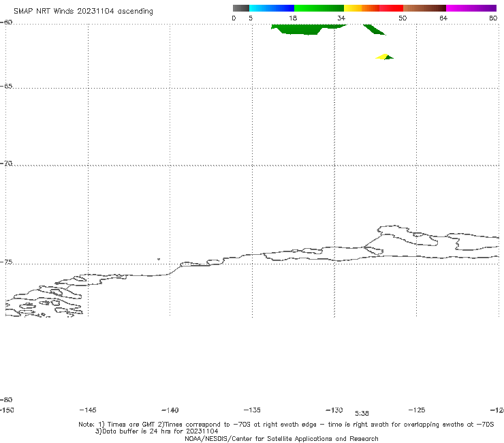This screenshot has width=504, height=443.
Task: Click the NOAA/NESDIS credit line
Action: coord(281,438)
